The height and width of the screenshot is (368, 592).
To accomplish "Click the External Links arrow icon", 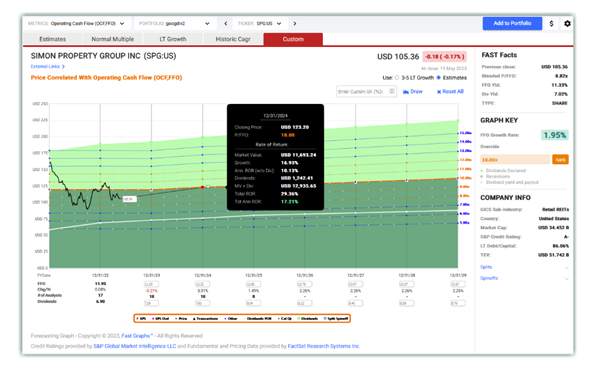I will 63,66.
